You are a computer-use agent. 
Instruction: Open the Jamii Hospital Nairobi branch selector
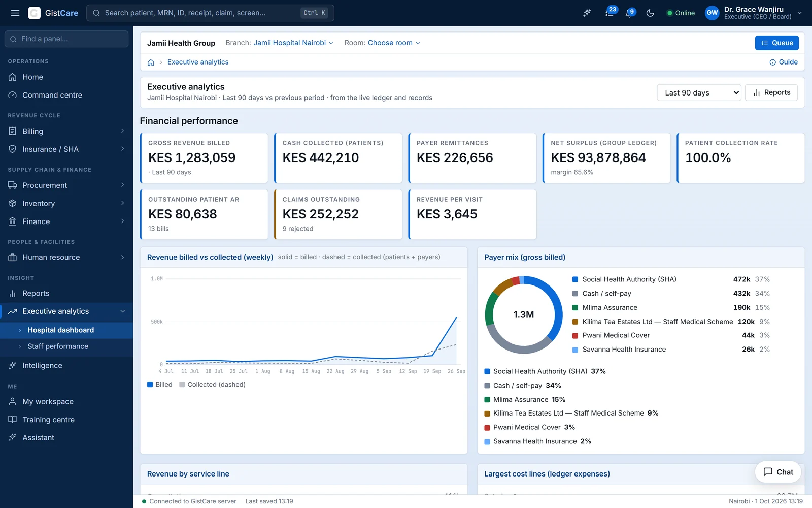point(293,43)
